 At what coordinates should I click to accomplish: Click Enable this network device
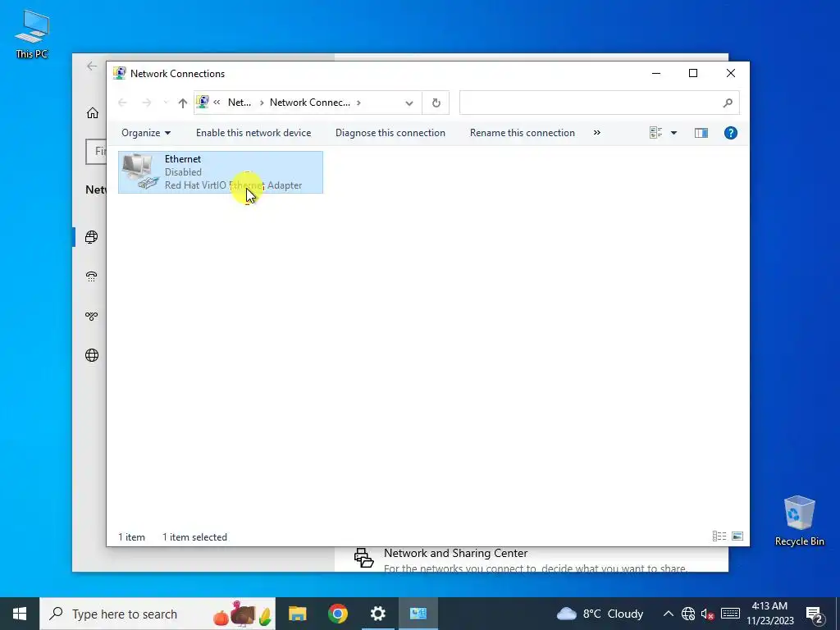pyautogui.click(x=253, y=133)
